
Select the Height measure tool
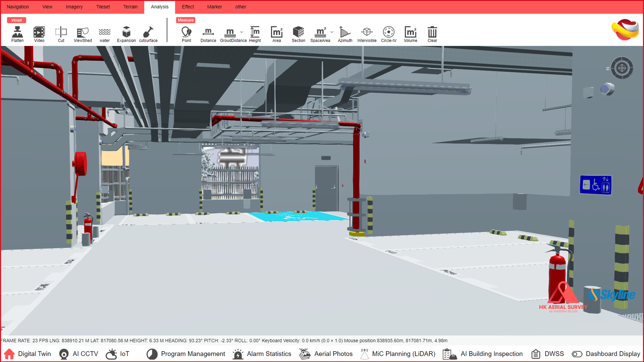coord(255,34)
